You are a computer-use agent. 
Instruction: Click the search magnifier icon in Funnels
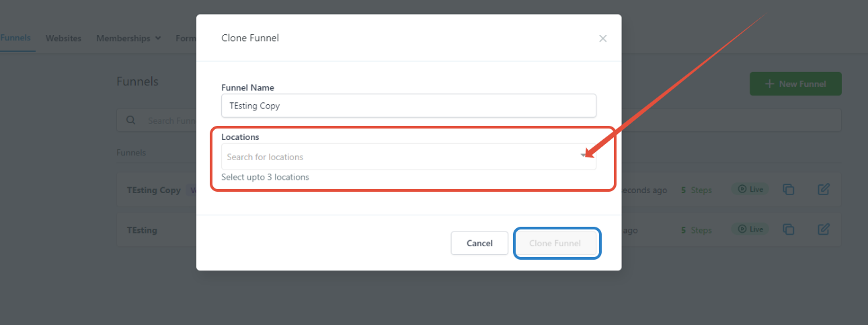pyautogui.click(x=130, y=120)
